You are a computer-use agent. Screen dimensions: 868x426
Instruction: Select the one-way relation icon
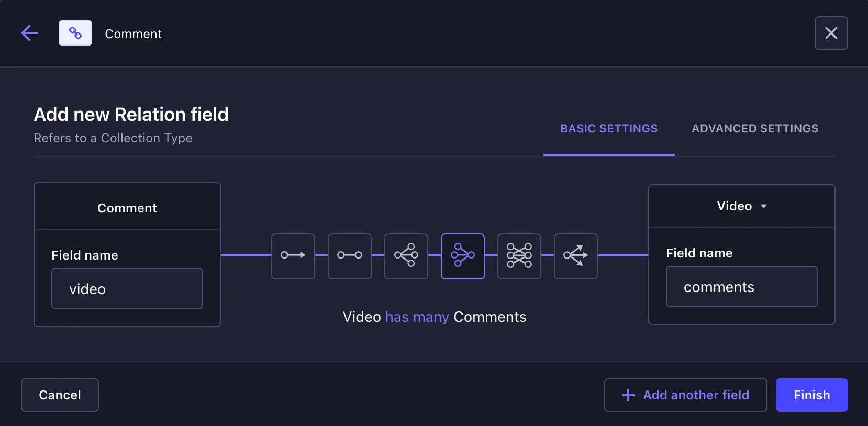[x=293, y=256]
